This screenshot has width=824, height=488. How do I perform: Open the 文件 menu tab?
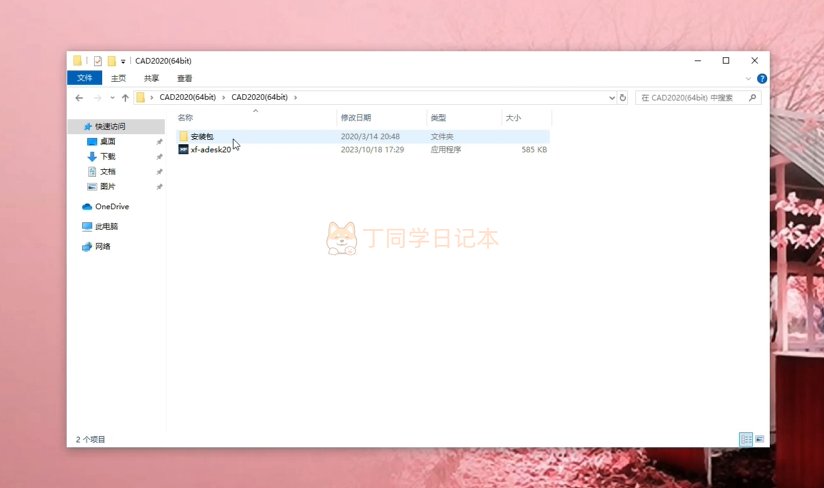coord(85,78)
